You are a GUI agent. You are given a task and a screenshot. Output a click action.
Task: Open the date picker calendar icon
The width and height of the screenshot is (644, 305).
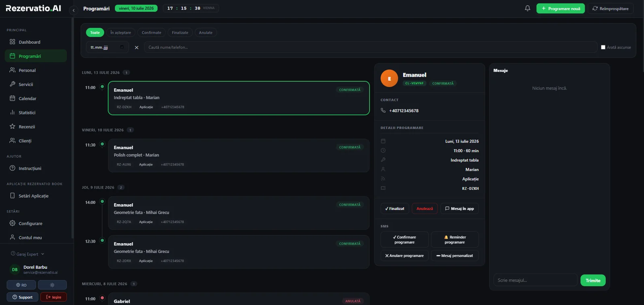(x=122, y=47)
